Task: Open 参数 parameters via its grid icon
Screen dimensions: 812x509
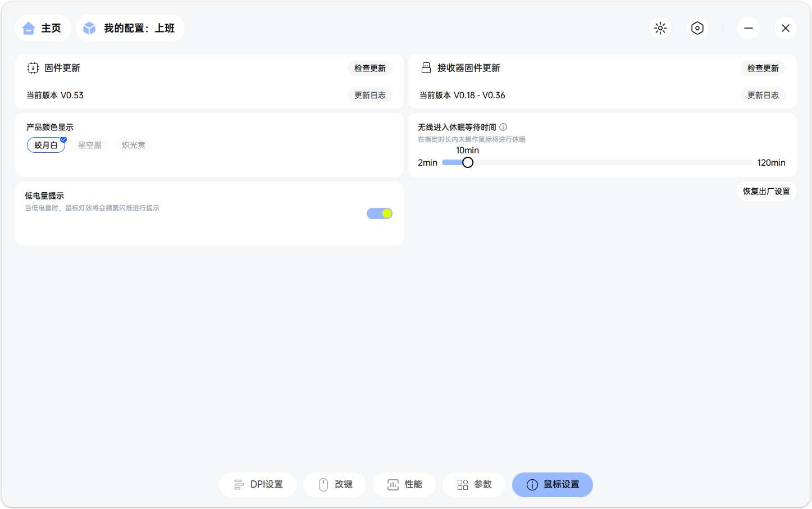Action: (x=463, y=484)
